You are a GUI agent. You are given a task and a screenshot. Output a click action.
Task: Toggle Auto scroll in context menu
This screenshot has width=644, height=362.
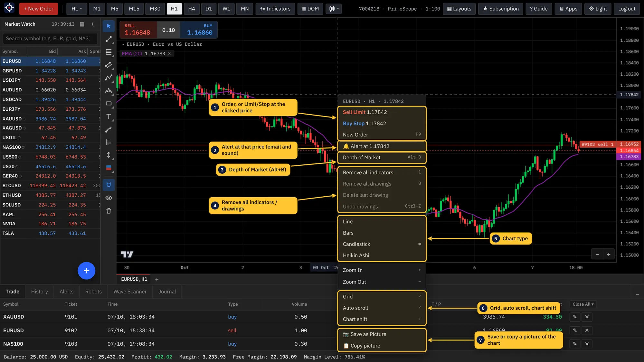382,308
